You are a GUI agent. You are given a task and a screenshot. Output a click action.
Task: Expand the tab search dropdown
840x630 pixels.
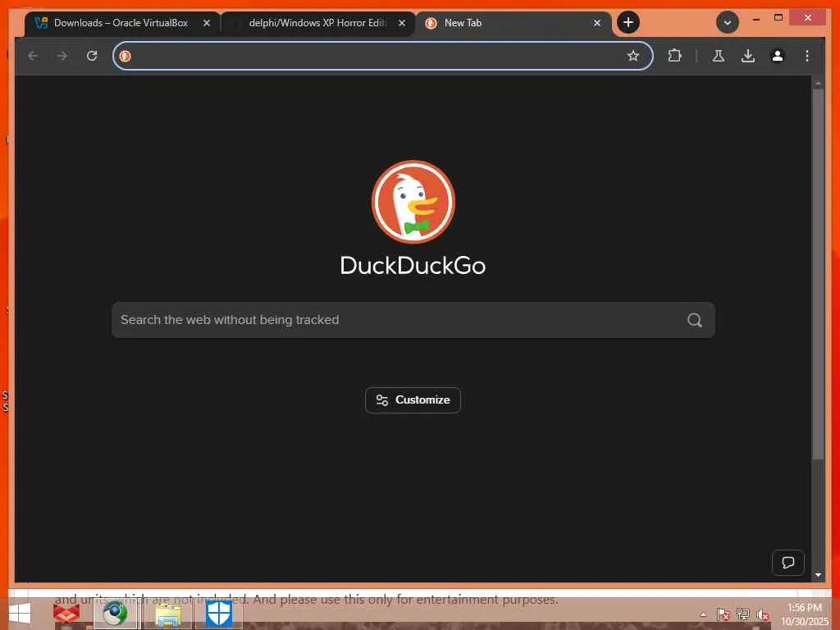click(x=728, y=22)
